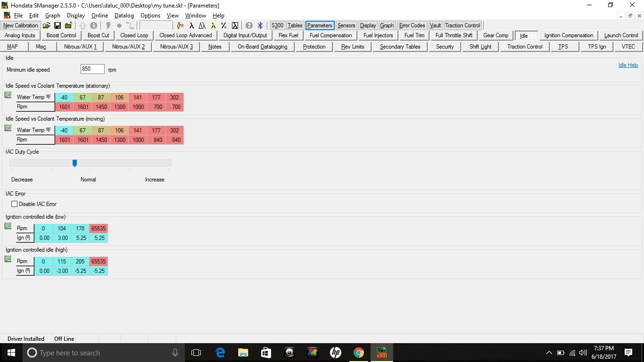Open the Online menu

click(99, 16)
